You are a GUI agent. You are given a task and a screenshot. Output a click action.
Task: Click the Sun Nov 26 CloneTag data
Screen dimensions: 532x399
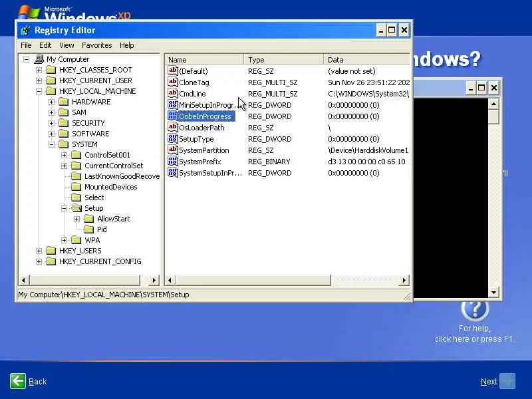coord(368,82)
